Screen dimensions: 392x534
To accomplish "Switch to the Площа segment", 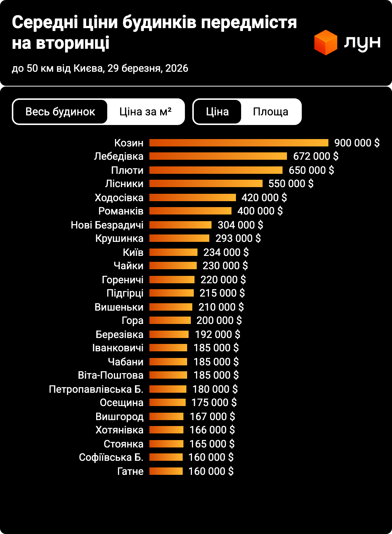I will [x=271, y=112].
